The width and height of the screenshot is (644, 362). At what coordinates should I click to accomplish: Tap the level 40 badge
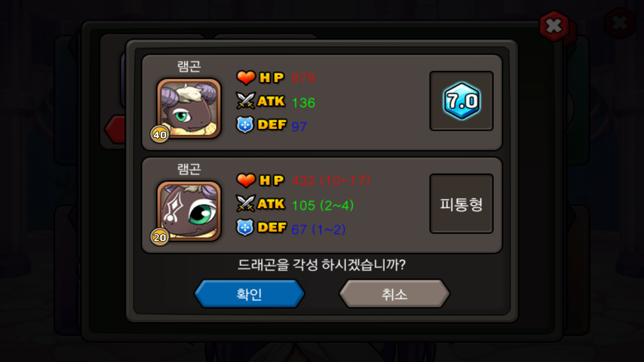[160, 134]
